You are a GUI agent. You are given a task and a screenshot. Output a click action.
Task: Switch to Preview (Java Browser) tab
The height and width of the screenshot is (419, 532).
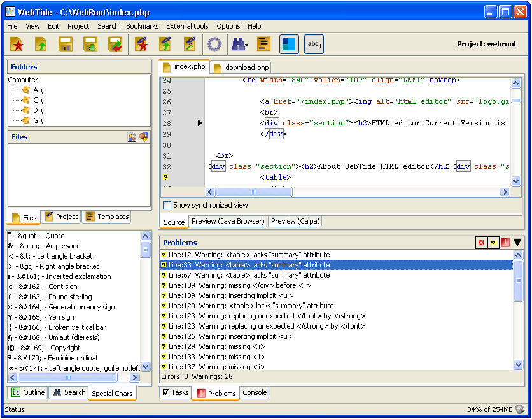pyautogui.click(x=228, y=221)
